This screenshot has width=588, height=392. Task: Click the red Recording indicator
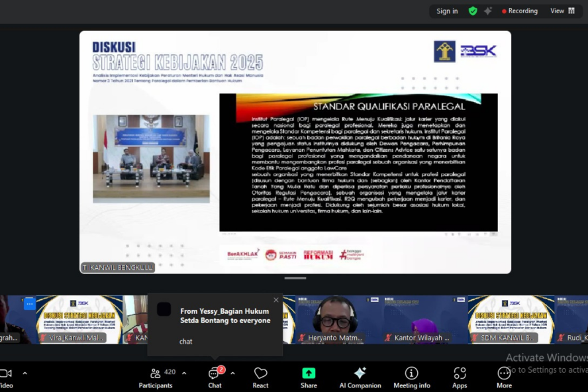[x=520, y=11]
